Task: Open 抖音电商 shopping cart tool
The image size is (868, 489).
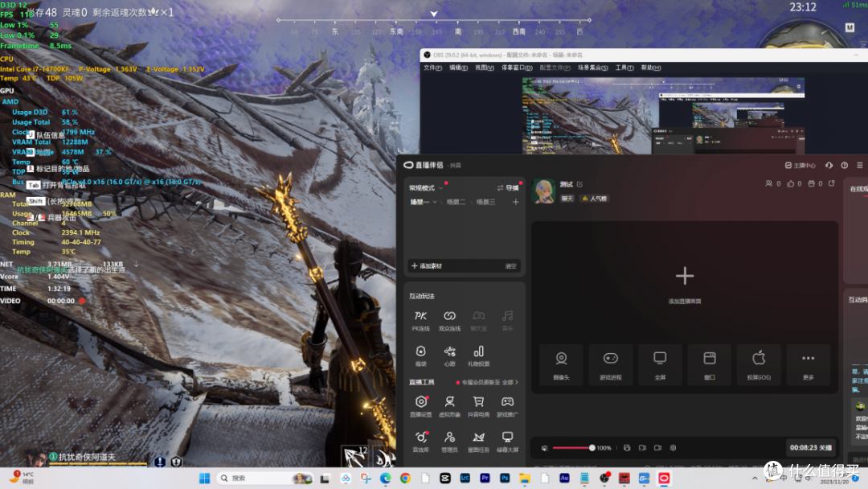Action: point(479,406)
